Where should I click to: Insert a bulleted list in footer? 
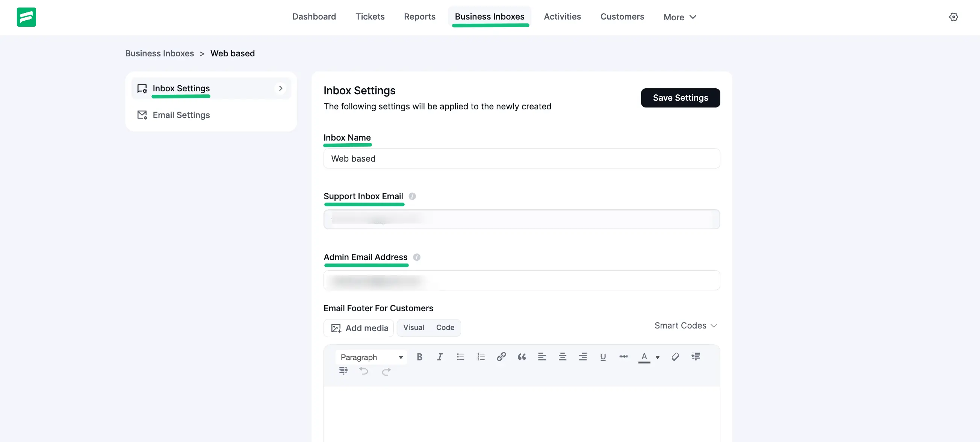tap(460, 357)
